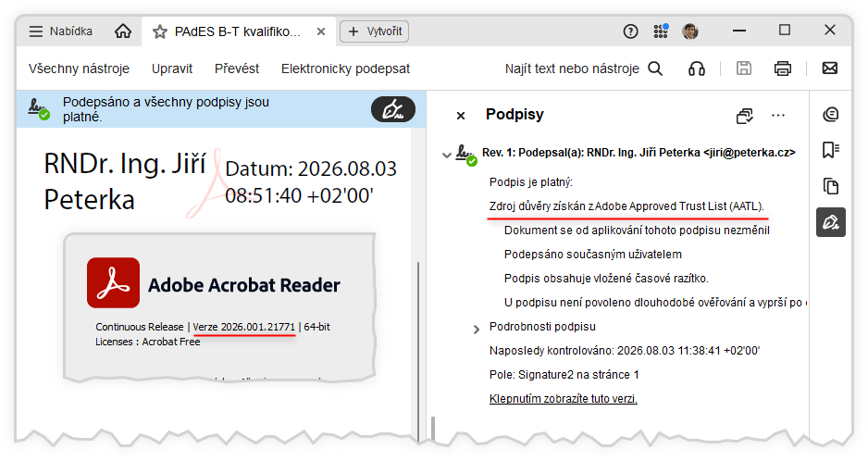This screenshot has width=868, height=461.
Task: Go to the Home screen icon
Action: pos(123,31)
